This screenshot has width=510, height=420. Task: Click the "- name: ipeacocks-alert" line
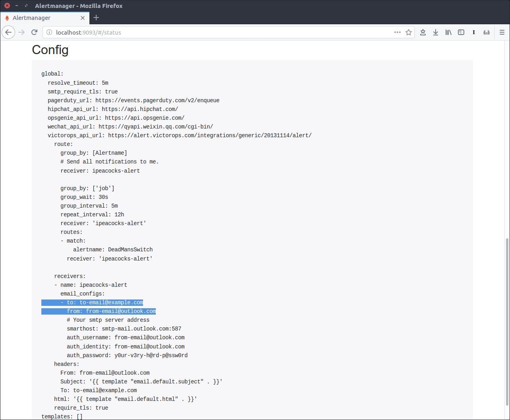tap(91, 285)
